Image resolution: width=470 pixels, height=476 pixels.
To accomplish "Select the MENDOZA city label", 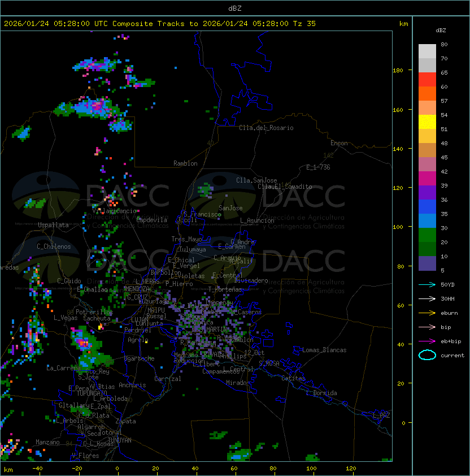I will [x=137, y=289].
